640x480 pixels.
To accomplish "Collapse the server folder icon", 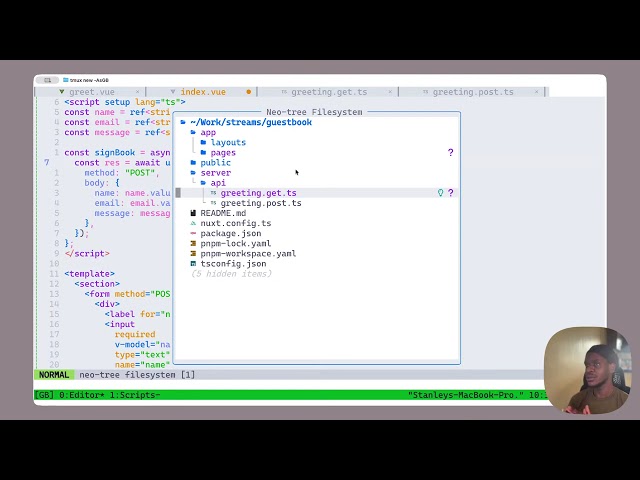I will coord(193,173).
